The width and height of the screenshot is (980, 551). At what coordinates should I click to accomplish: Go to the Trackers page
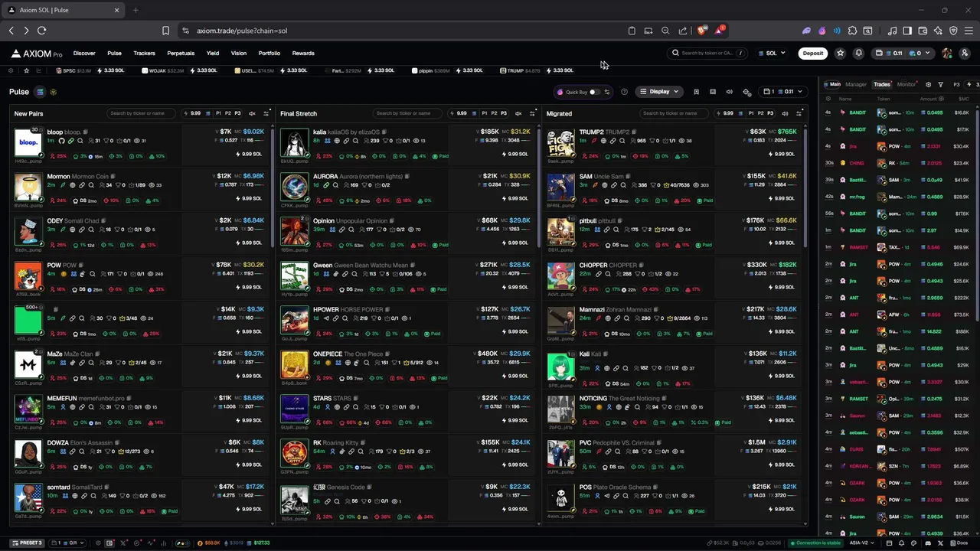pos(144,53)
